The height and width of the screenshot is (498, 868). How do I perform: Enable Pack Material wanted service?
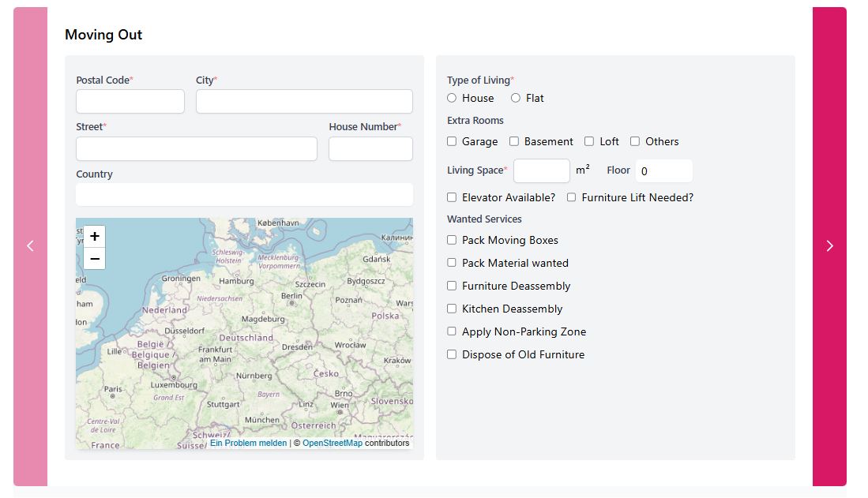coord(452,262)
